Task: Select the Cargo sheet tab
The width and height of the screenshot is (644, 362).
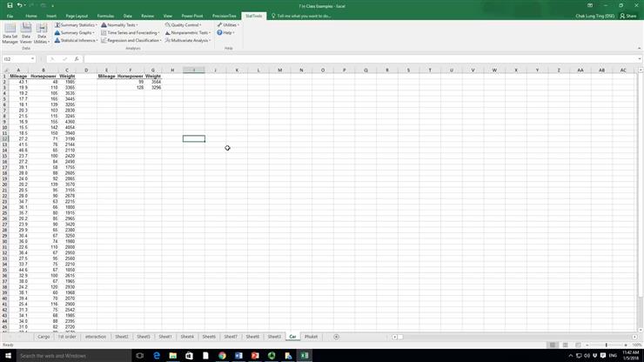Action: coord(44,337)
